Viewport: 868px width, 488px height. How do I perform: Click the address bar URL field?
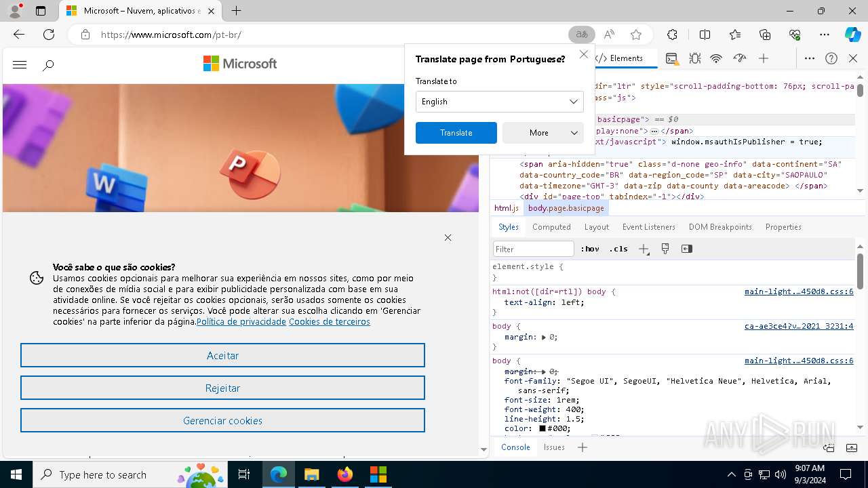coord(332,35)
